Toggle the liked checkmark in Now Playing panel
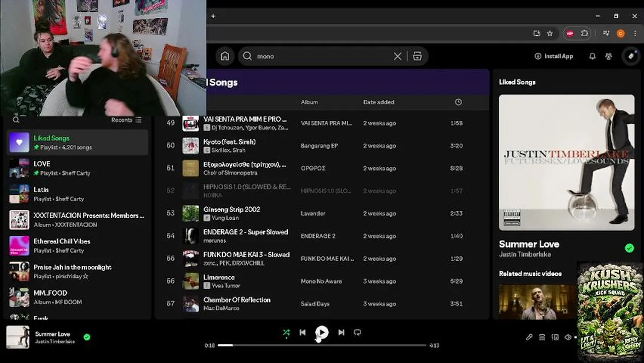 coord(629,248)
